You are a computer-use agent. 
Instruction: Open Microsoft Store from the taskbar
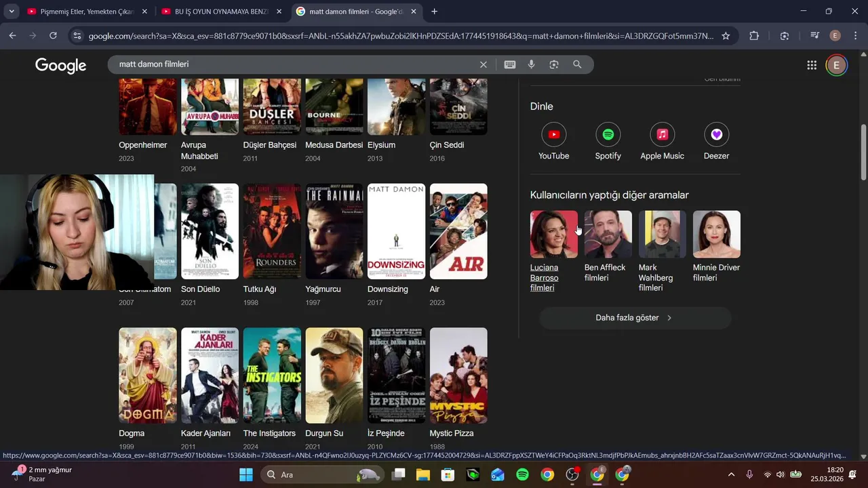click(448, 474)
